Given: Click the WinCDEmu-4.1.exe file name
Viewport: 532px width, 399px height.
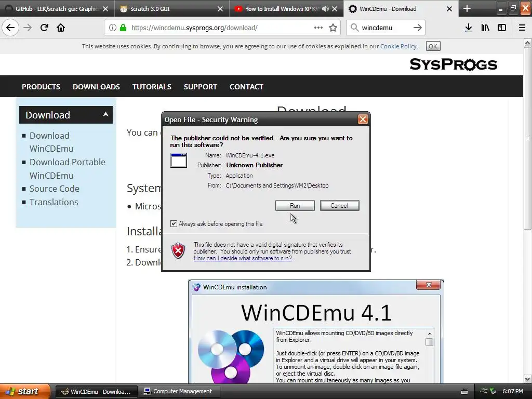Looking at the screenshot, I should click(250, 155).
